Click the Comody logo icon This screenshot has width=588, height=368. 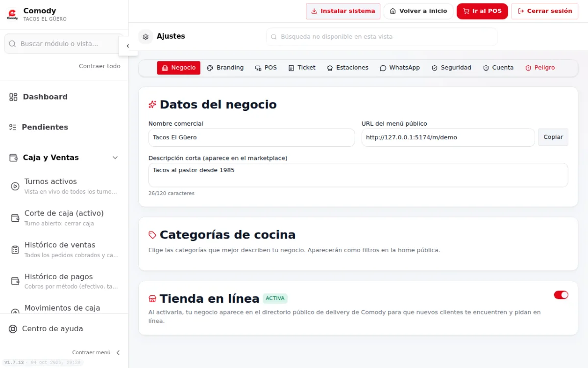pyautogui.click(x=12, y=14)
